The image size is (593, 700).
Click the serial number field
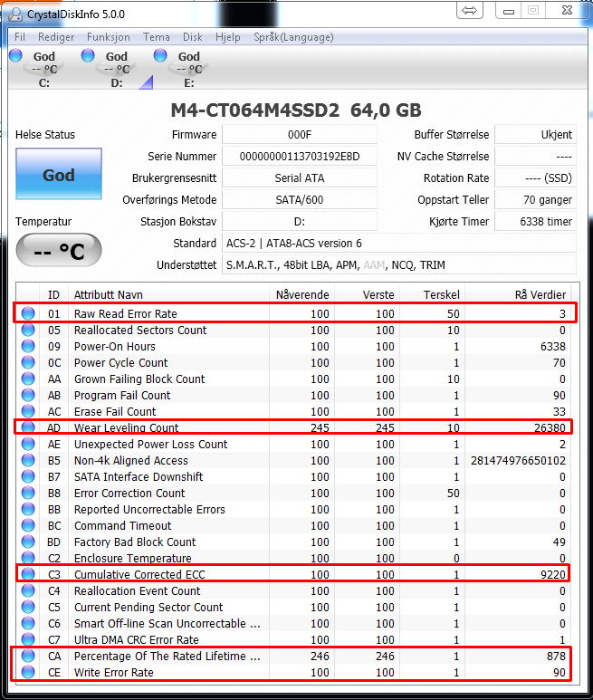coord(300,157)
